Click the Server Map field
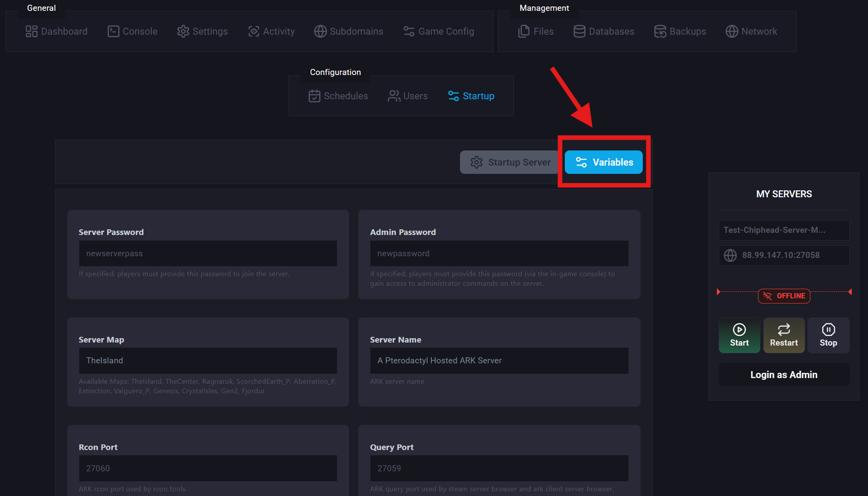The height and width of the screenshot is (496, 868). tap(208, 361)
